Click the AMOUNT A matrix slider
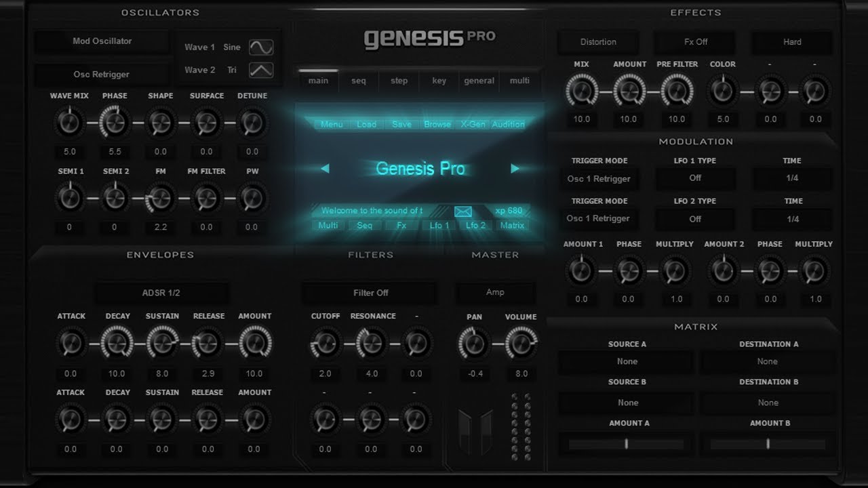 coord(627,444)
